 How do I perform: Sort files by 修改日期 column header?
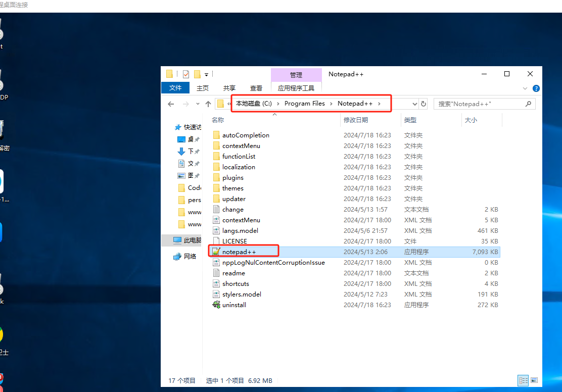(x=356, y=120)
